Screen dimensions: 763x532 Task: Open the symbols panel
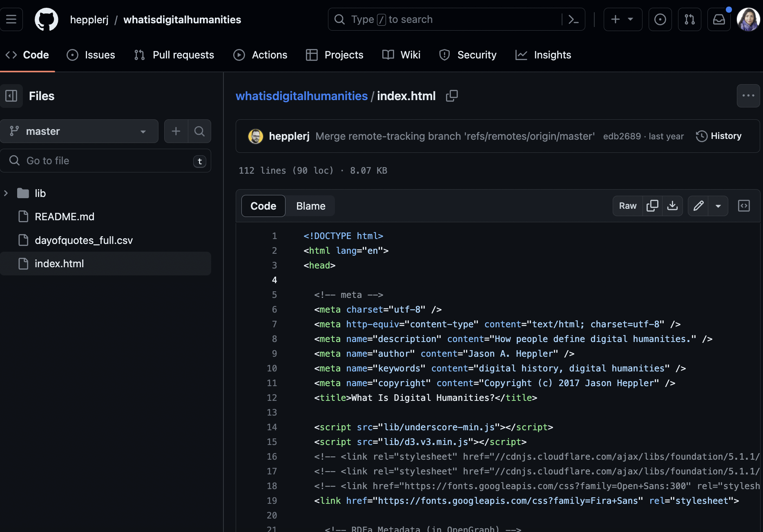coord(744,206)
